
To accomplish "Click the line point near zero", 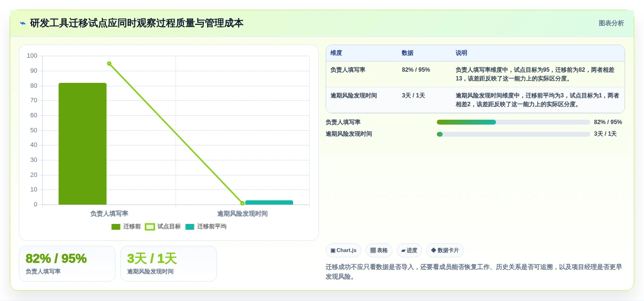I will 243,203.
